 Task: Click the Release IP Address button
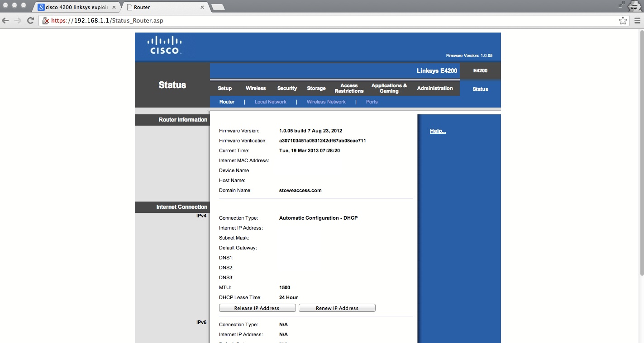(257, 308)
